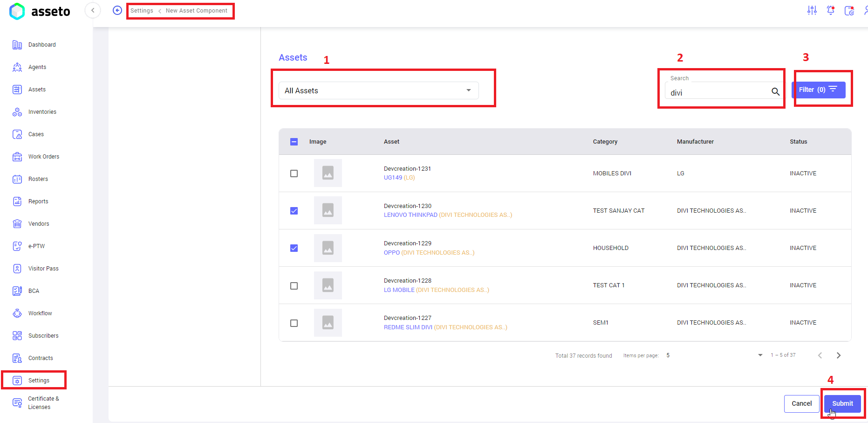Click into the Search input field

coord(718,93)
